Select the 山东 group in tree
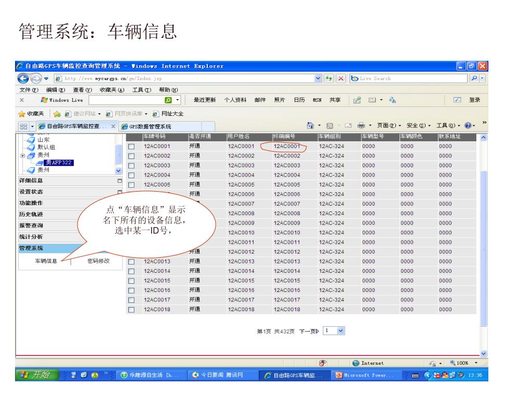Viewport: 532px width, 399px height. pyautogui.click(x=44, y=139)
